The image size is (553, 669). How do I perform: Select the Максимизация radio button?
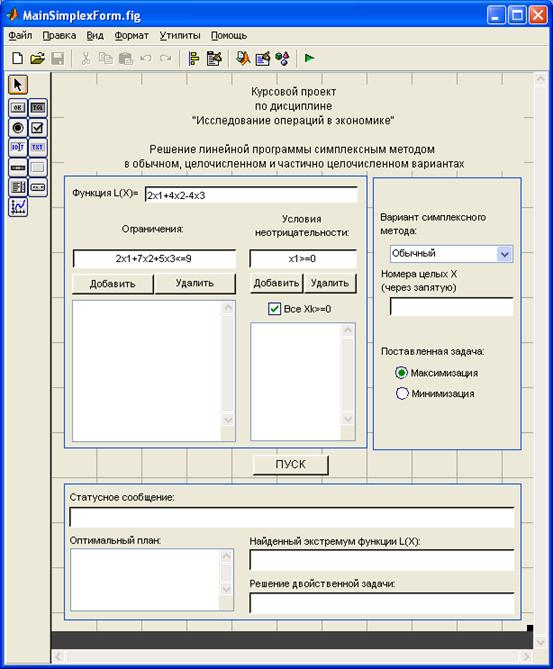(x=401, y=372)
